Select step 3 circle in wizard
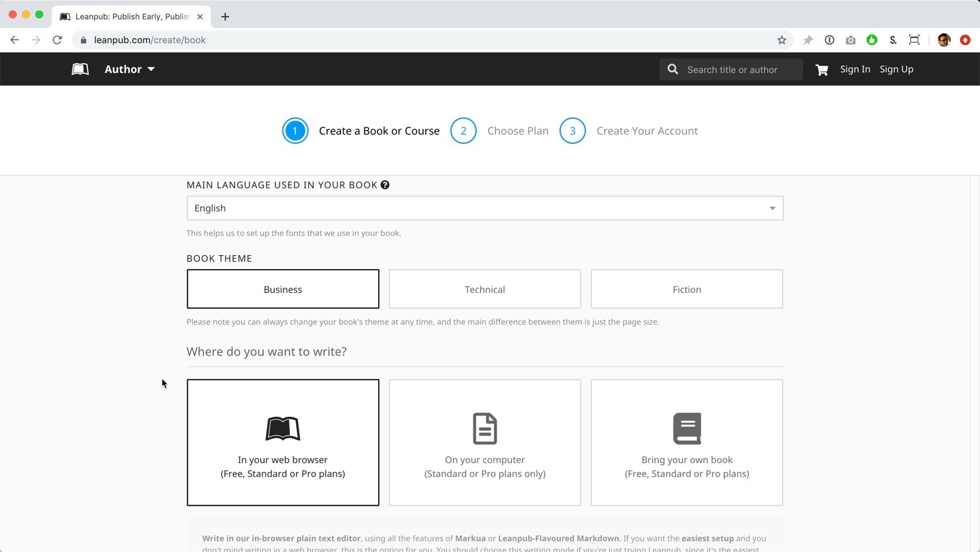980x552 pixels. 573,131
